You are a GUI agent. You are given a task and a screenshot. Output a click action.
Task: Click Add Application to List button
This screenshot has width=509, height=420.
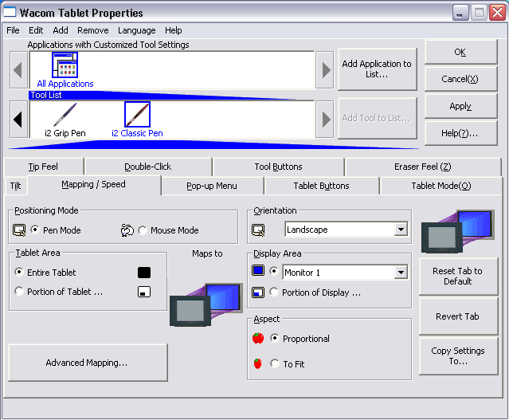tap(378, 69)
